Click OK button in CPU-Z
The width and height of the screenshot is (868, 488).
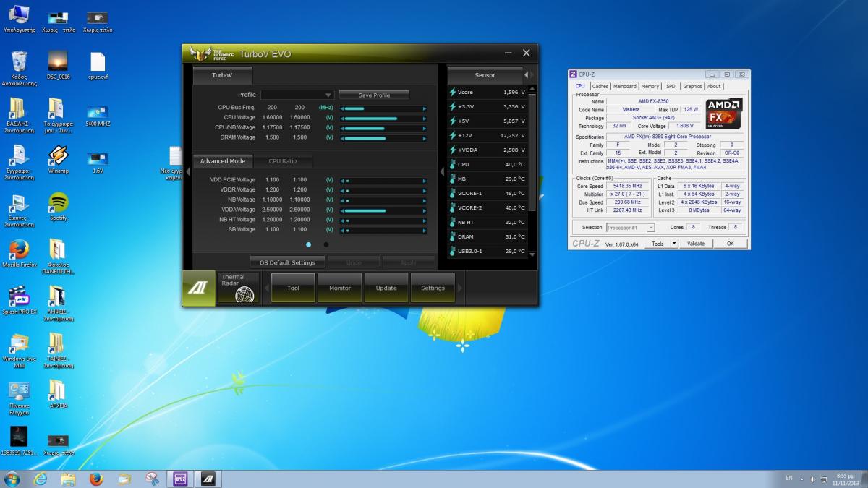tap(730, 244)
